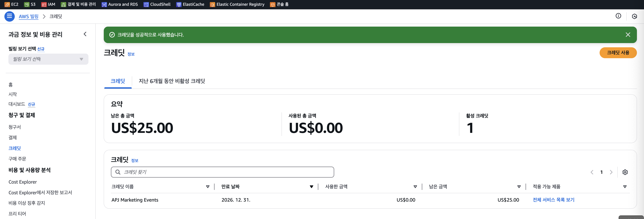Screen dimensions: 644x219
Task: Select the 크레딧 tab
Action: [x=118, y=81]
